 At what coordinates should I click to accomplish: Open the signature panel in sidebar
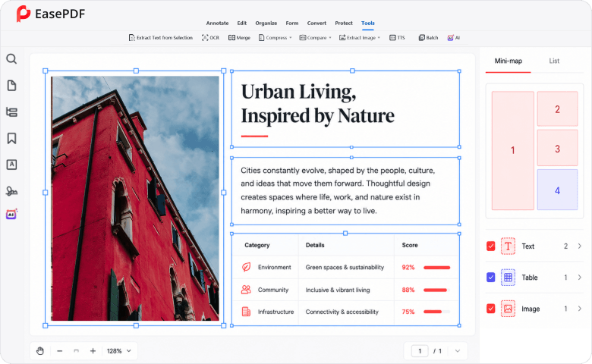click(x=11, y=191)
